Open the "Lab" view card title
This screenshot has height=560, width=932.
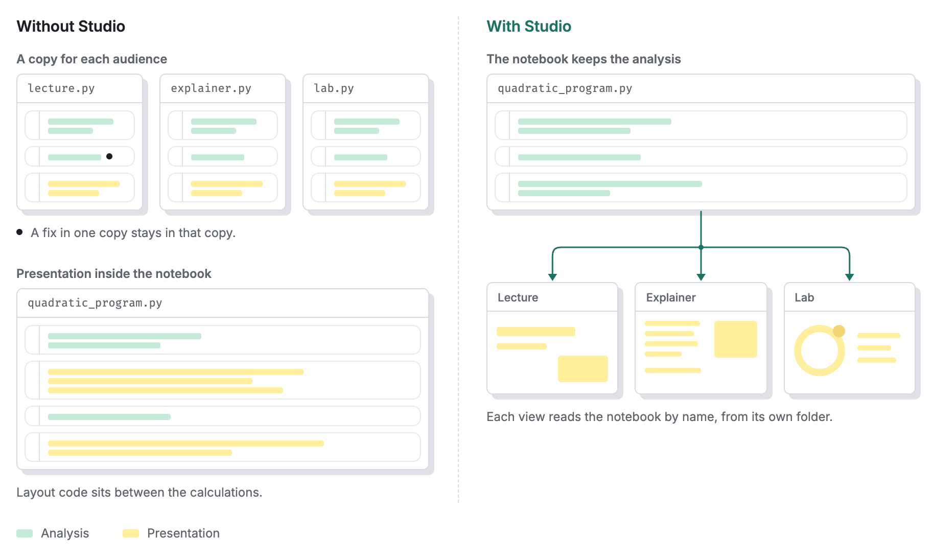click(x=804, y=297)
